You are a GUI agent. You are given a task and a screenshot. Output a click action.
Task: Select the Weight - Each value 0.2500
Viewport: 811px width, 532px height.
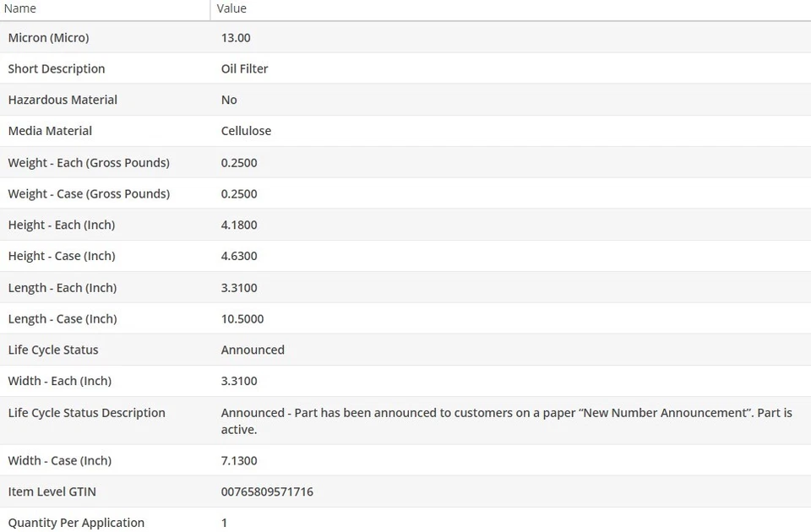239,163
